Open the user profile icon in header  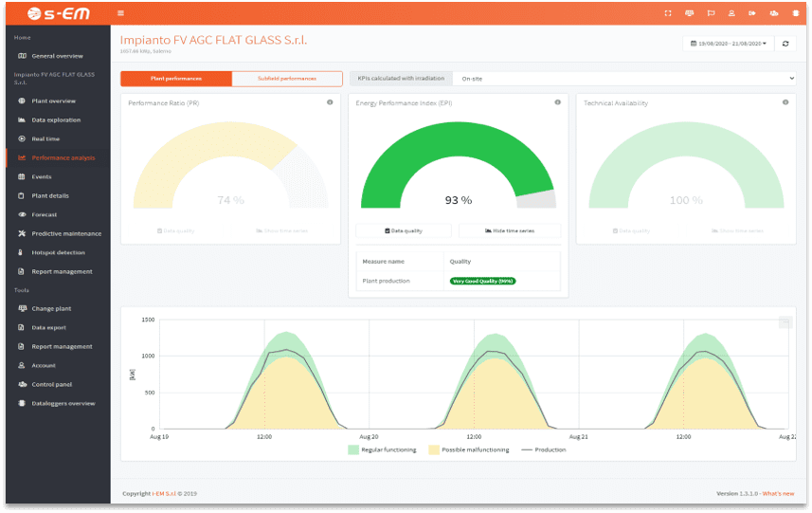[x=731, y=13]
